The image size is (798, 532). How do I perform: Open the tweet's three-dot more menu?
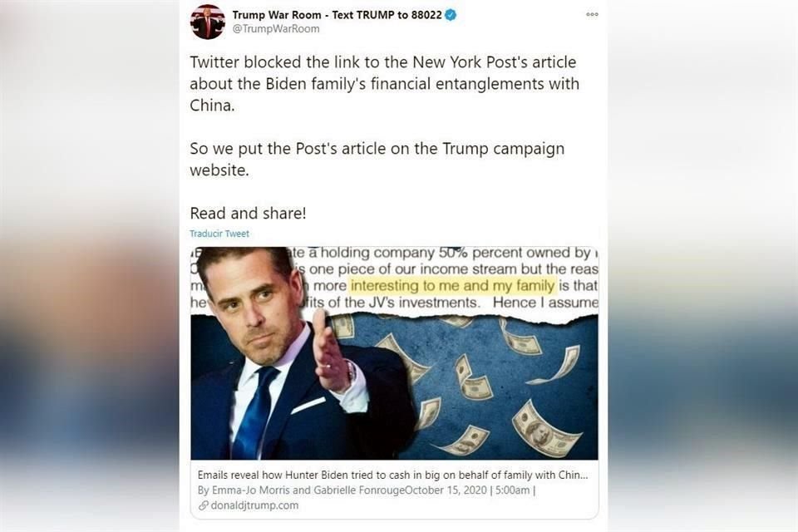coord(592,14)
